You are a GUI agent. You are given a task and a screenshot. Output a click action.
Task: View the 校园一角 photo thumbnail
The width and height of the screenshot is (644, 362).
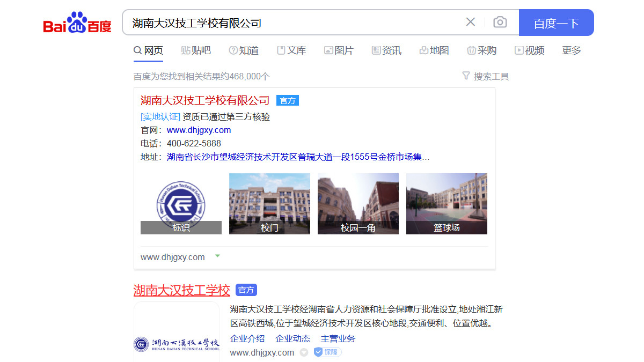click(358, 204)
